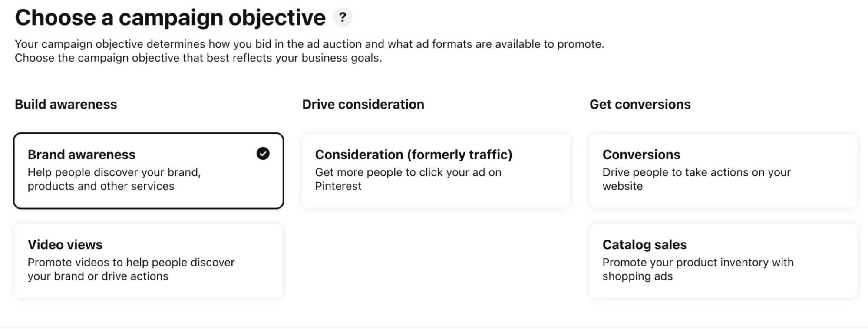Click "Get more people to click your ad" text
Viewport: 868px width, 329px height.
[408, 172]
